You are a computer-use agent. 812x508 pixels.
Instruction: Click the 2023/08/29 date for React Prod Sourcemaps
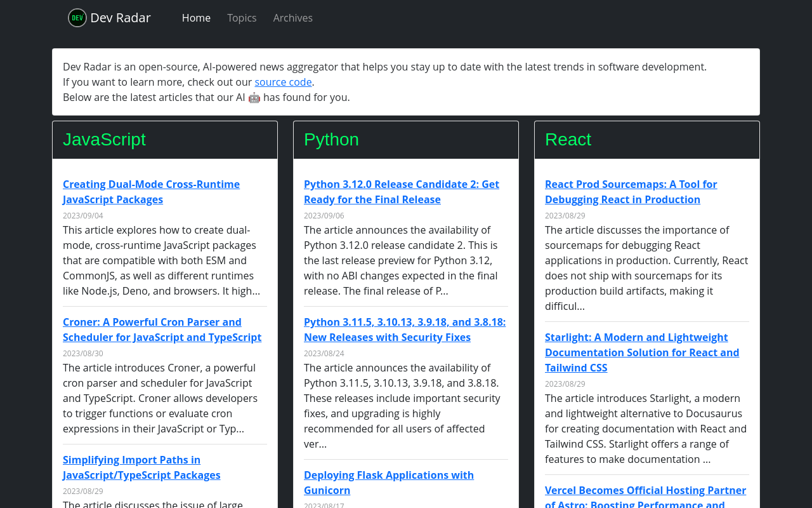click(x=565, y=216)
